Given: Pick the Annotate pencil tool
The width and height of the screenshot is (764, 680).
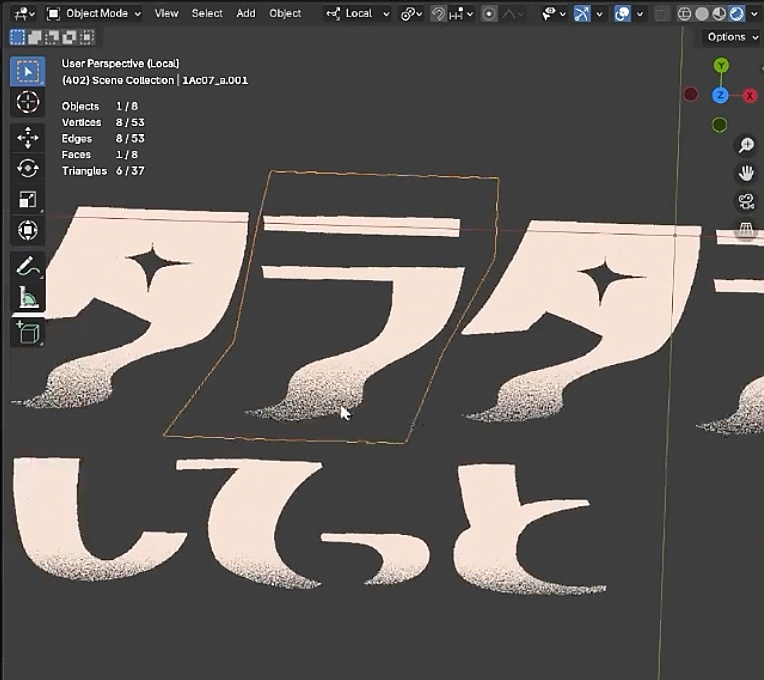Looking at the screenshot, I should click(x=28, y=266).
